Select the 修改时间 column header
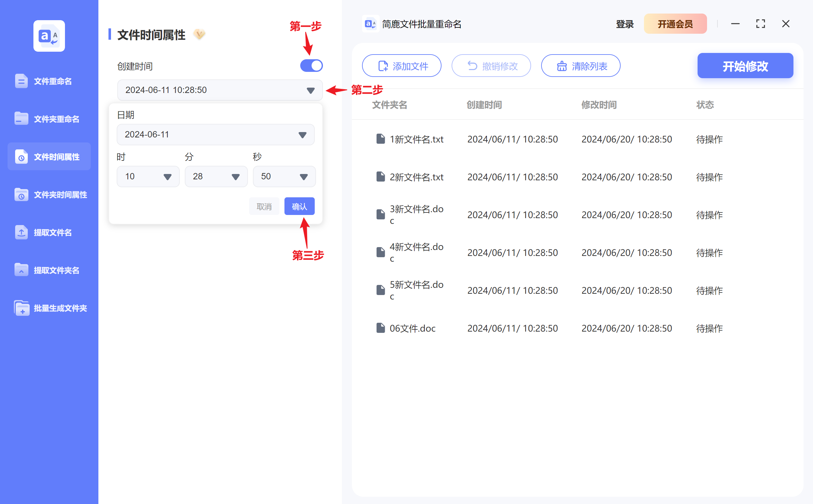Image resolution: width=813 pixels, height=504 pixels. [x=599, y=105]
